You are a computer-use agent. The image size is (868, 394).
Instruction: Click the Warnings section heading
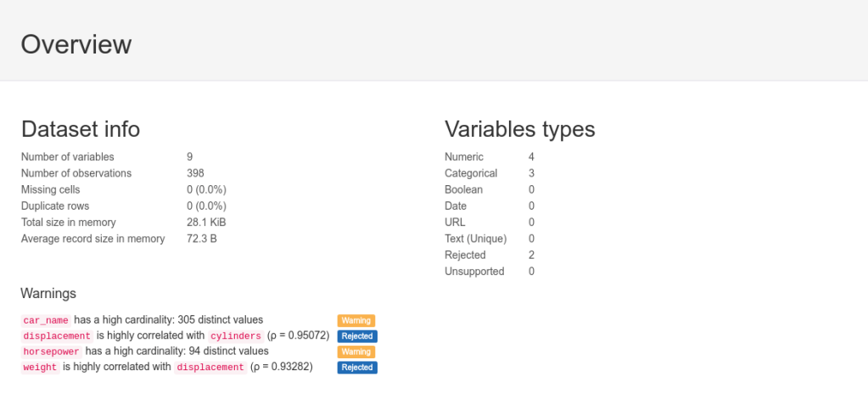[48, 293]
